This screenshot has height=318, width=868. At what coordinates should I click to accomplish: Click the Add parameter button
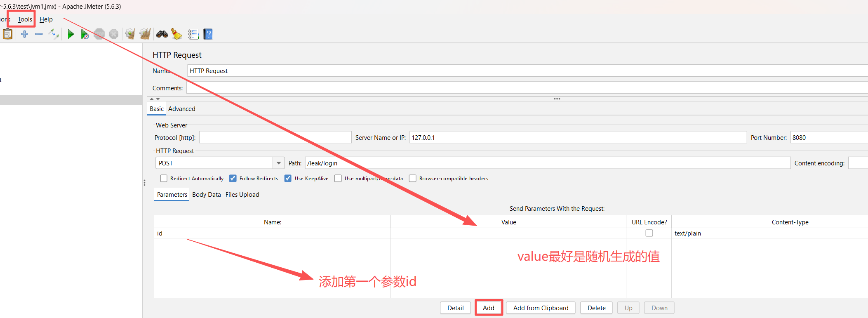[489, 308]
